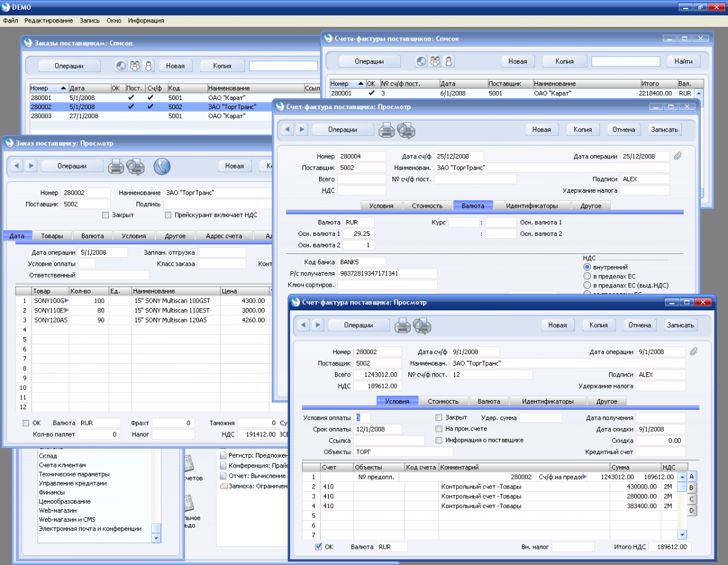Viewport: 728px width, 565px height.
Task: Click paperclip icon in invoice 280004 window
Action: coord(678,156)
